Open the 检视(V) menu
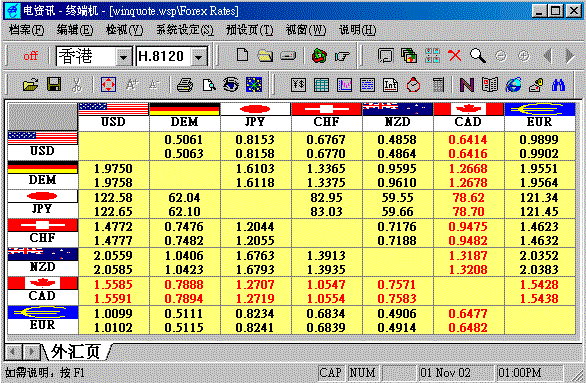The height and width of the screenshot is (383, 586). point(124,30)
